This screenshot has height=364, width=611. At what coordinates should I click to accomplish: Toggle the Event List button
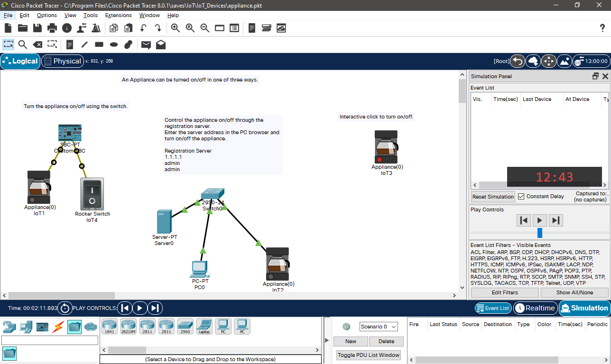(493, 308)
